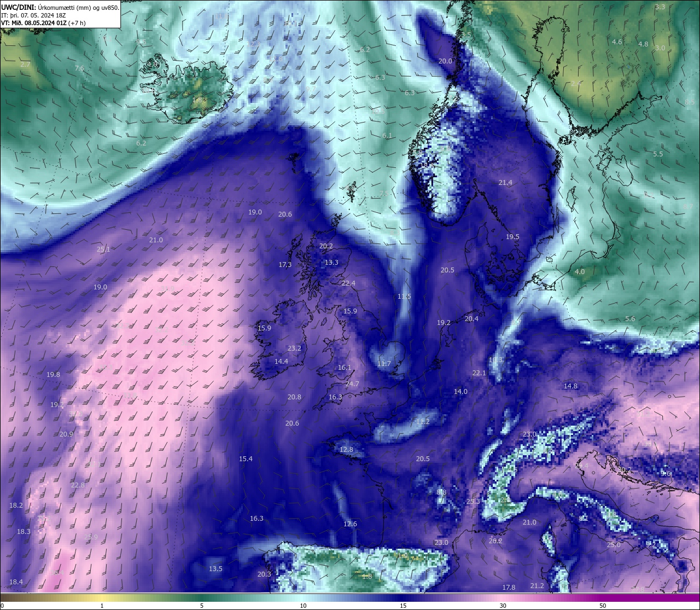Click the 21.4 value over Sweden
Screen dimensions: 700x610
(505, 182)
